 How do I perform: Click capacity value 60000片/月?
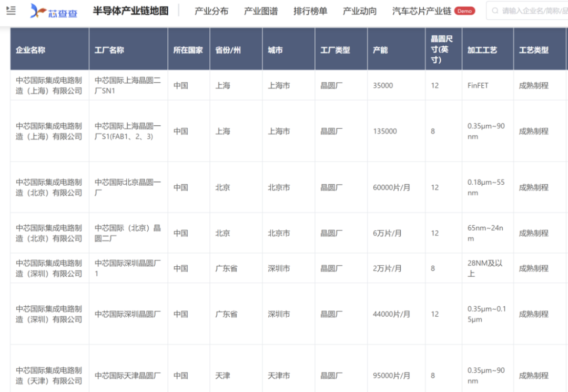tap(392, 187)
